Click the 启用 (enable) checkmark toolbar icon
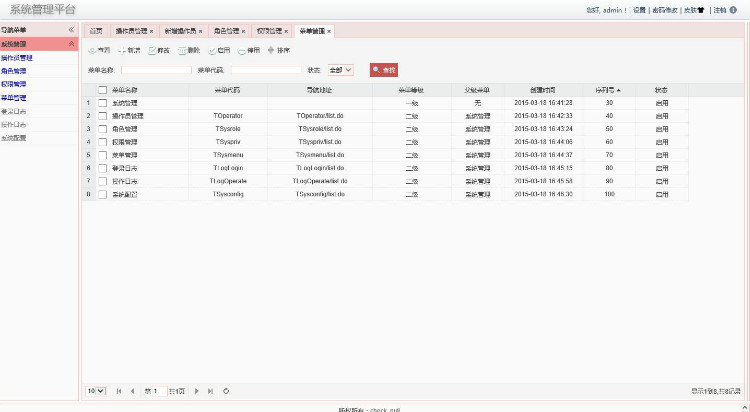The width and height of the screenshot is (750, 412). (x=212, y=50)
